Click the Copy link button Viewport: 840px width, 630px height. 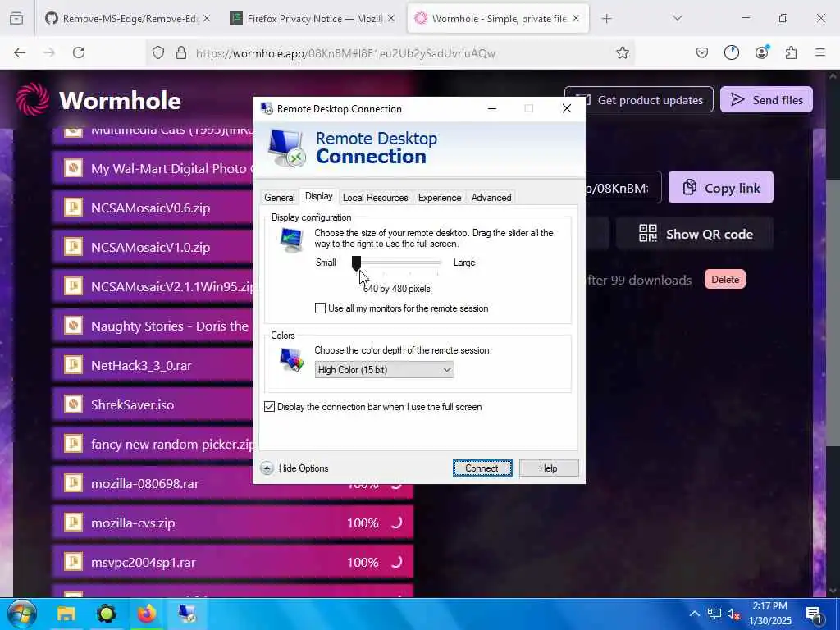click(720, 188)
